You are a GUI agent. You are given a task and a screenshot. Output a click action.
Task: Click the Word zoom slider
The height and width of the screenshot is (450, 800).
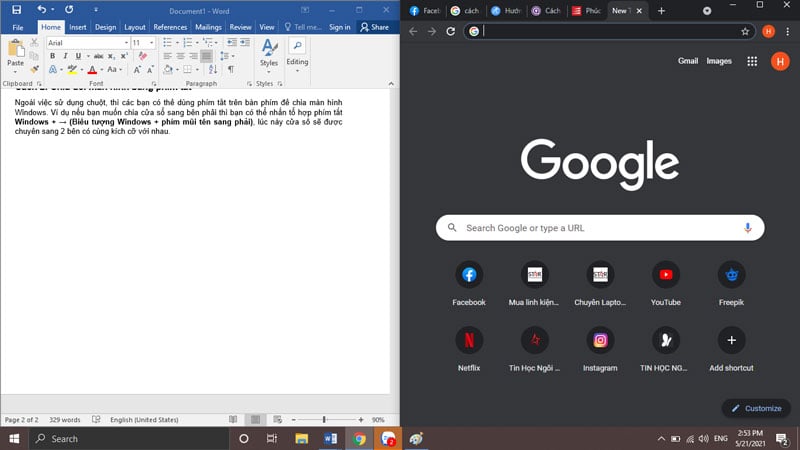click(x=324, y=419)
